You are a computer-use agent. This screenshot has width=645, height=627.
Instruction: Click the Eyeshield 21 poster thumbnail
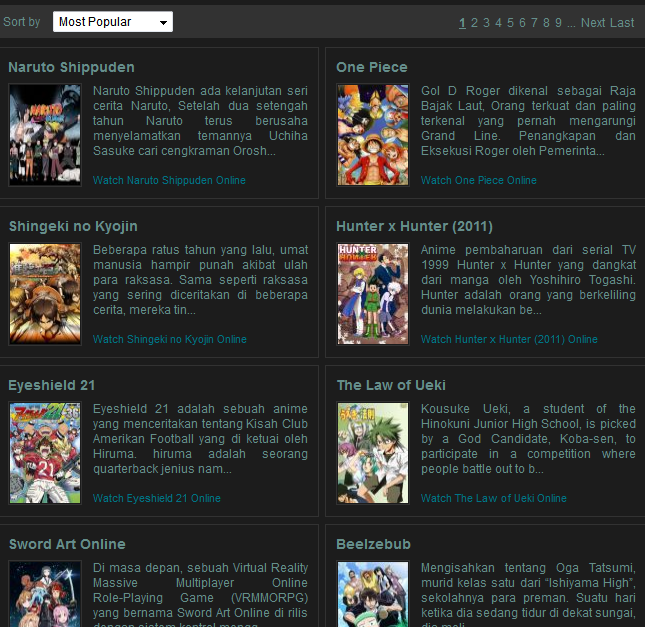tap(45, 453)
